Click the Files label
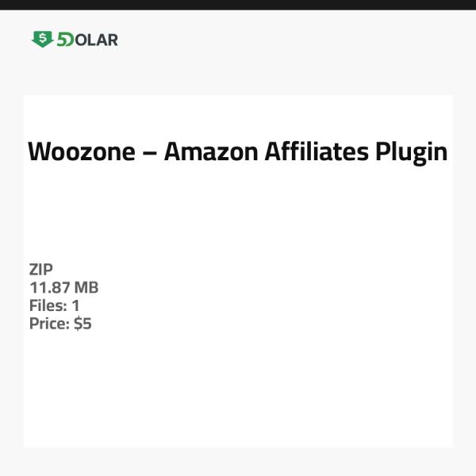 click(x=48, y=305)
